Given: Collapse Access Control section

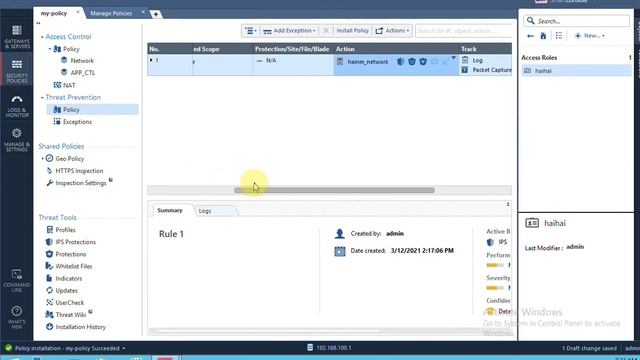Looking at the screenshot, I should [x=42, y=37].
